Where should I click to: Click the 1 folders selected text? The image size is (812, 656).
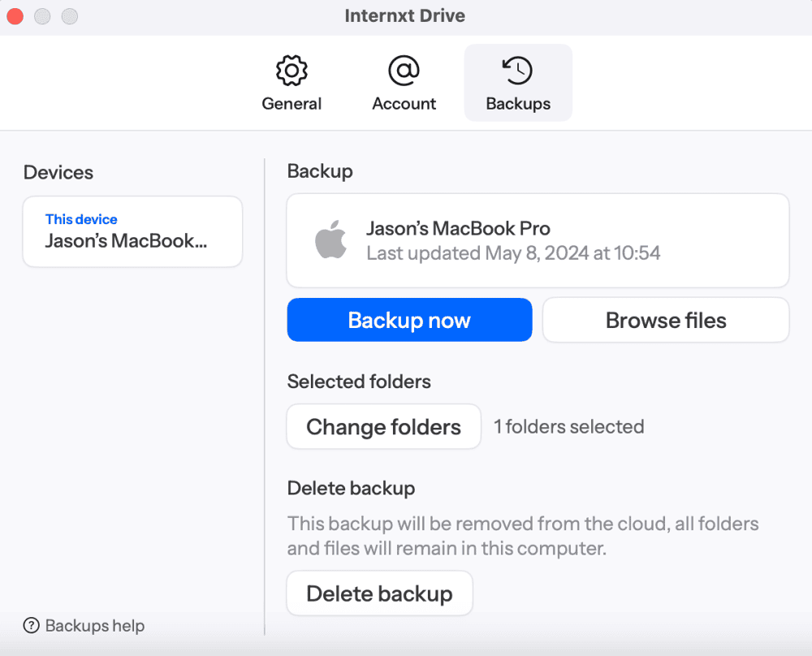tap(568, 426)
